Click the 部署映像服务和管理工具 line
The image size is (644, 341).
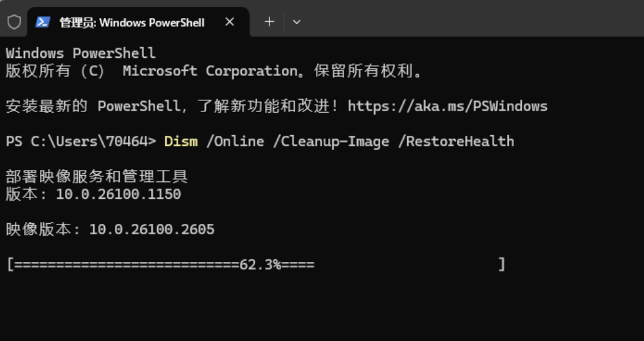97,177
